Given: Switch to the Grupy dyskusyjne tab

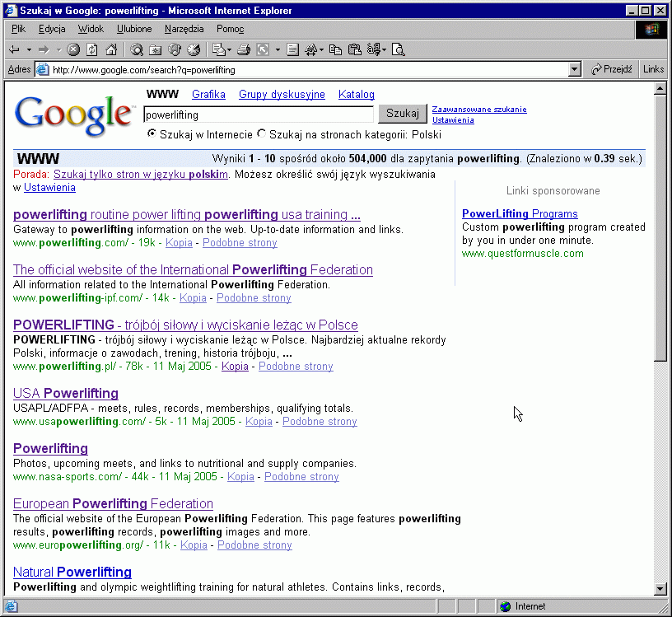Looking at the screenshot, I should 282,95.
